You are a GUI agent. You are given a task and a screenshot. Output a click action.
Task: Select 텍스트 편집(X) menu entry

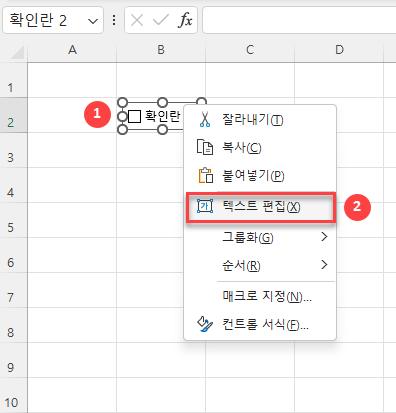click(261, 207)
